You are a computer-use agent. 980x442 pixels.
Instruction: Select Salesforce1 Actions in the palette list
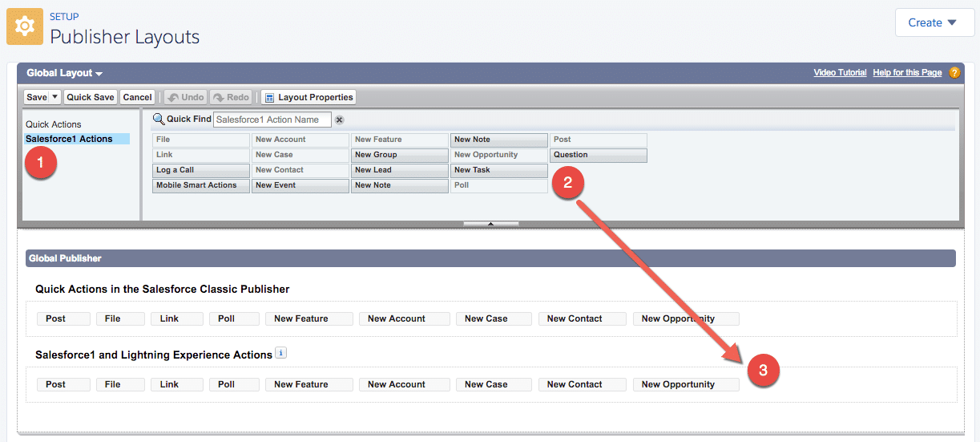pyautogui.click(x=70, y=139)
